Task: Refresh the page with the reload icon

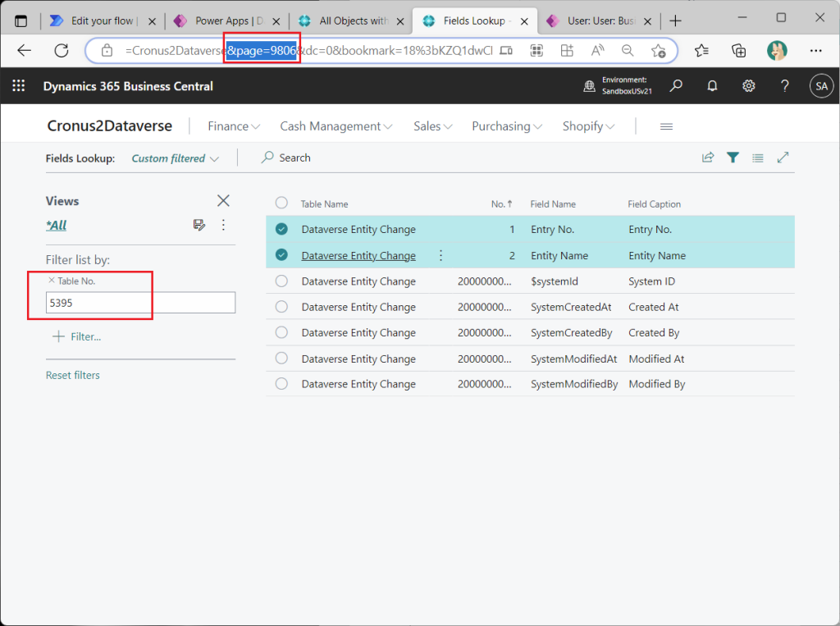Action: (62, 50)
